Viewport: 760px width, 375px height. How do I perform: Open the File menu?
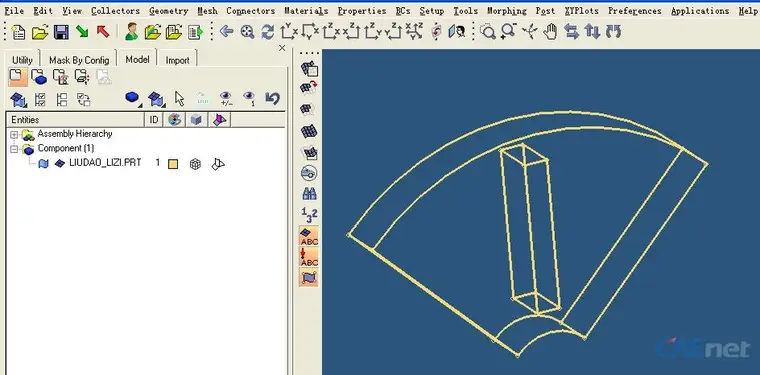coord(14,11)
